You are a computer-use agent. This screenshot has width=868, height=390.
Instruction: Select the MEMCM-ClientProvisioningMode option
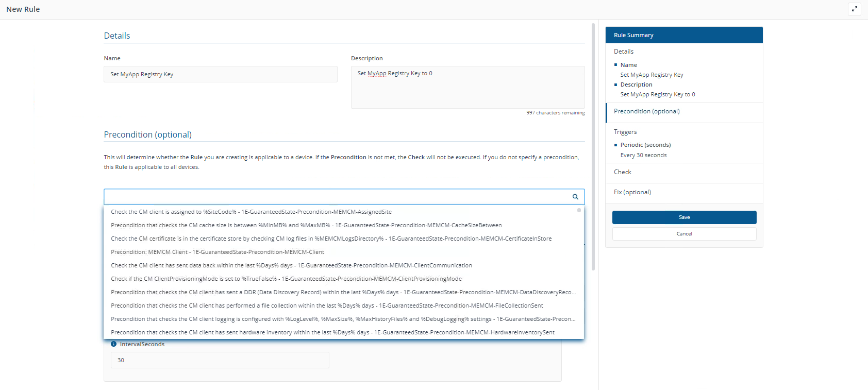click(x=286, y=279)
